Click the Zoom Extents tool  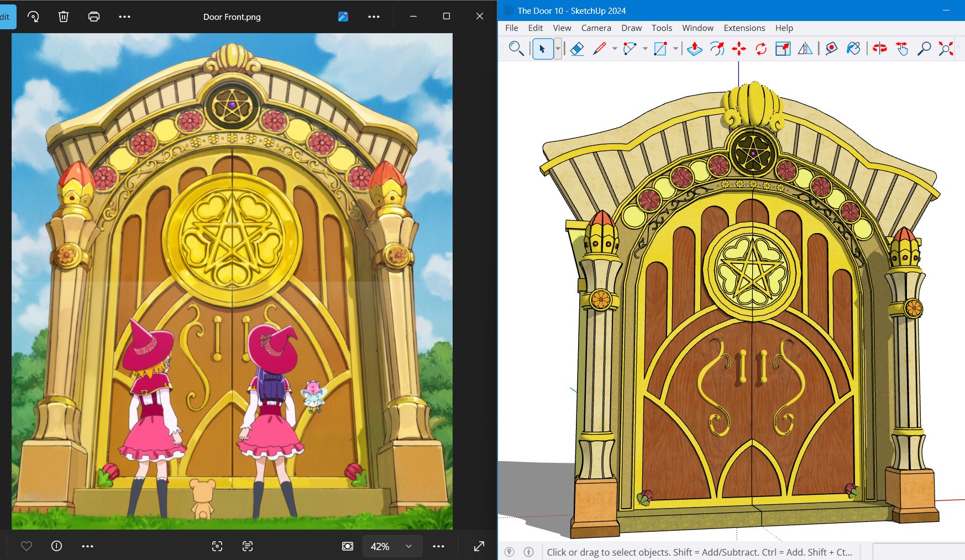[x=946, y=49]
